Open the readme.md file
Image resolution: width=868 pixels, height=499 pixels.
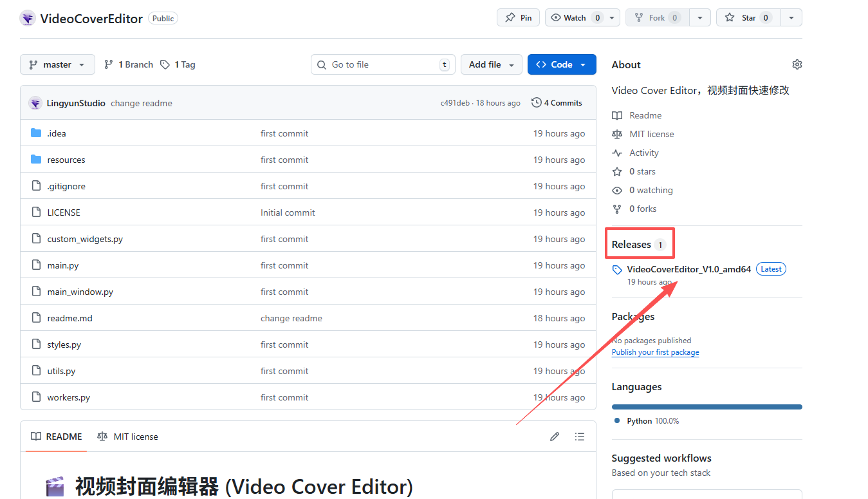(x=69, y=318)
